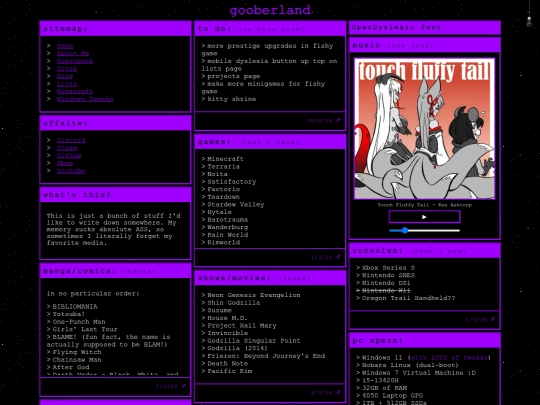Screen dimensions: 540x405
Task: Click '4050 Laptop GPU' spec line
Action: coord(392,395)
